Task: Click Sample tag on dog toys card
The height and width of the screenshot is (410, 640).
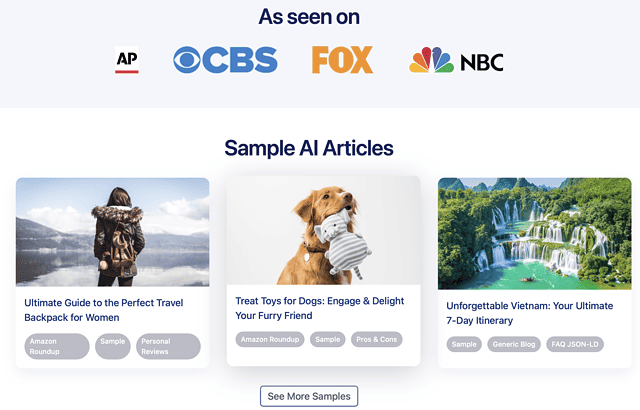Action: [327, 340]
